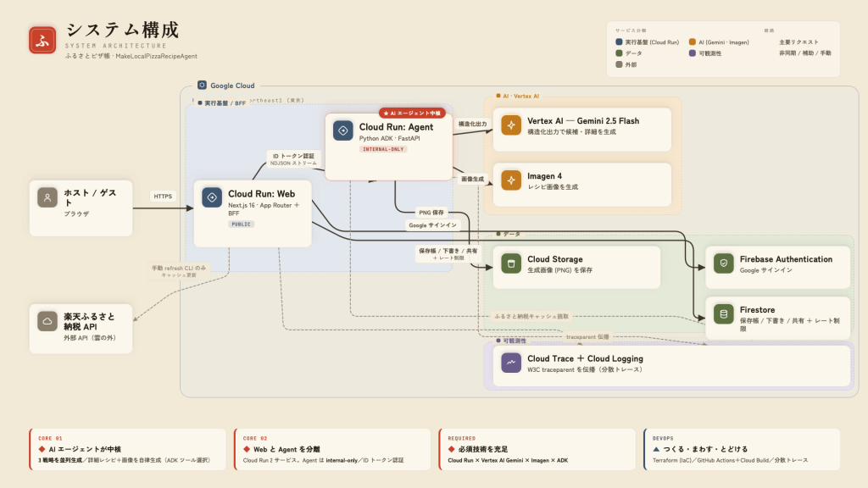Click the PUBLIC tag on Cloud Run Web
The height and width of the screenshot is (488, 868).
point(241,224)
